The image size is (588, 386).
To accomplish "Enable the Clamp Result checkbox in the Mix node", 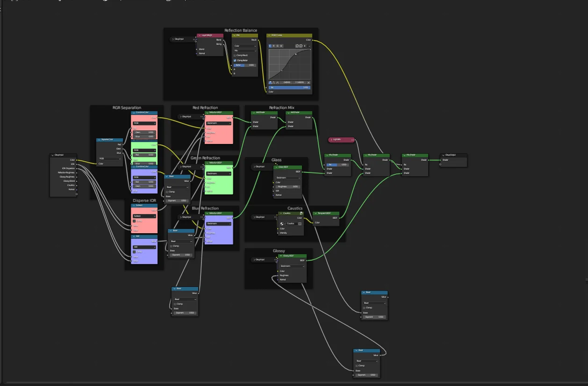I will click(235, 55).
